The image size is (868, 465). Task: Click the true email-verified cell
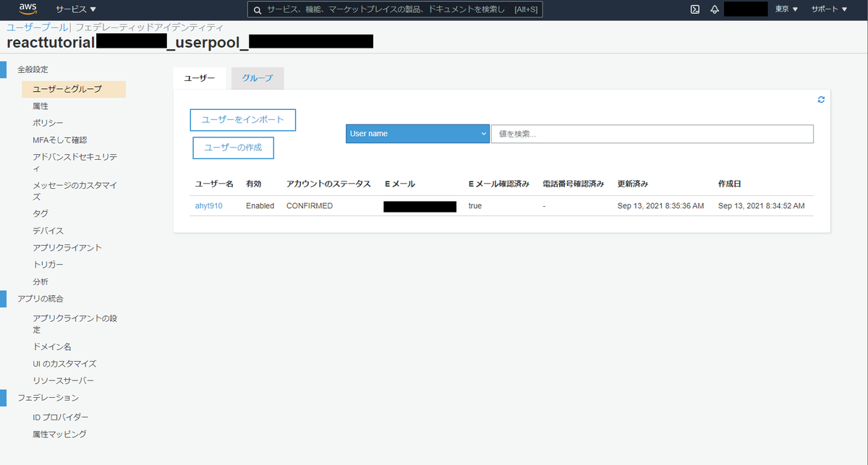pos(475,206)
